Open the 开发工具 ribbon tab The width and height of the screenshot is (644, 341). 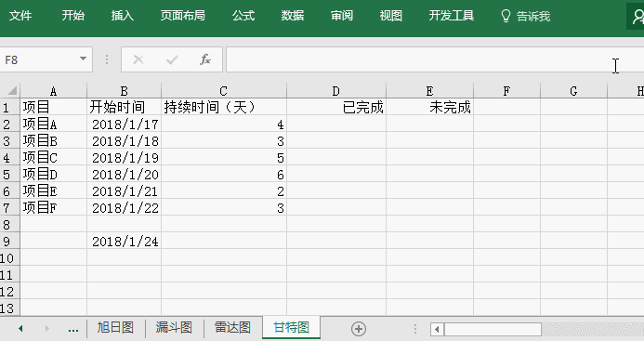(452, 16)
